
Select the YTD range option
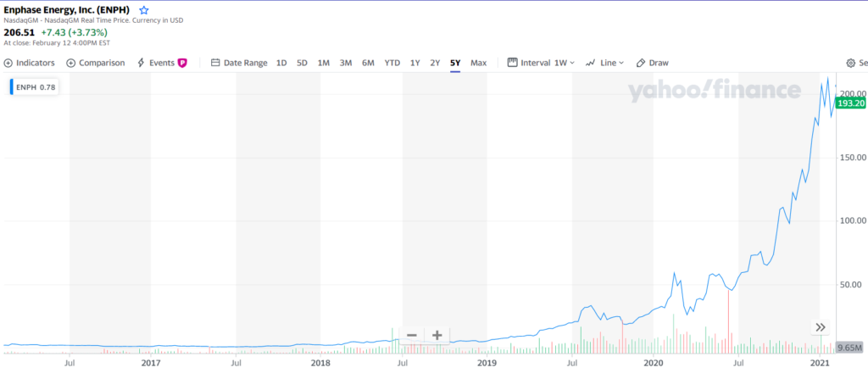(x=392, y=63)
